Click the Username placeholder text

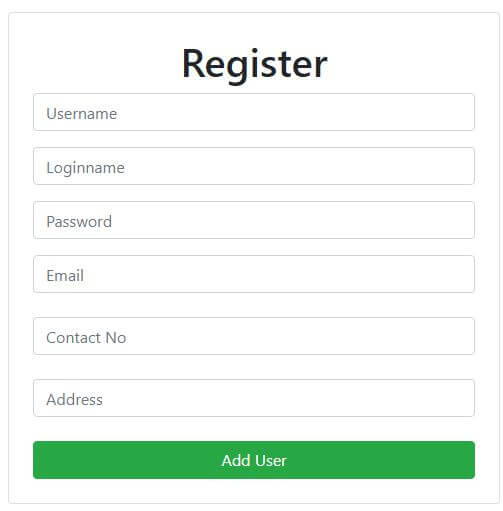click(82, 114)
